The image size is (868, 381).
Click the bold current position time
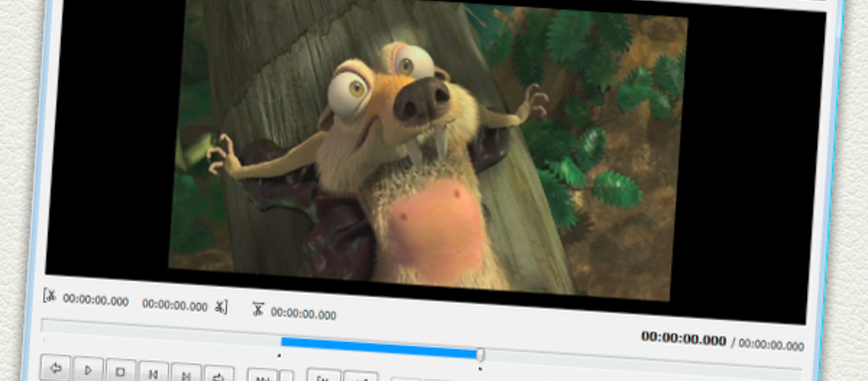[x=683, y=339]
